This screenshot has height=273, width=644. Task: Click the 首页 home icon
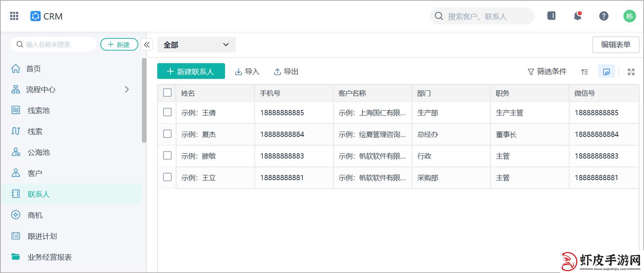pyautogui.click(x=16, y=68)
